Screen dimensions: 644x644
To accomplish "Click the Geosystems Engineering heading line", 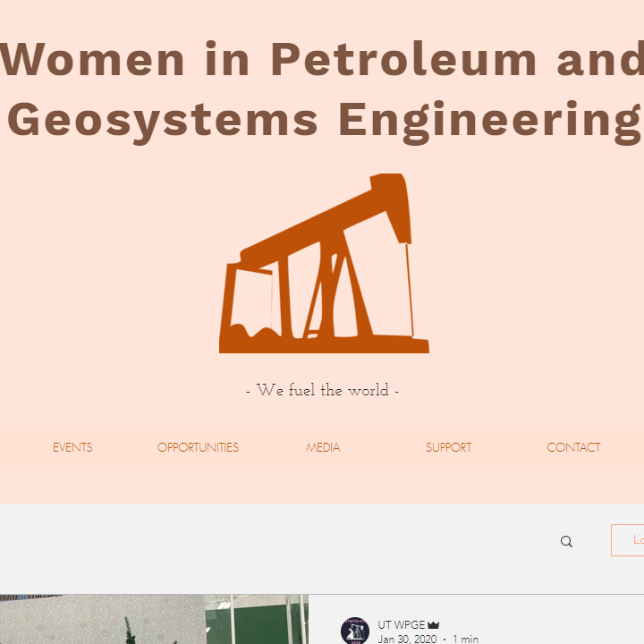I will click(x=322, y=119).
